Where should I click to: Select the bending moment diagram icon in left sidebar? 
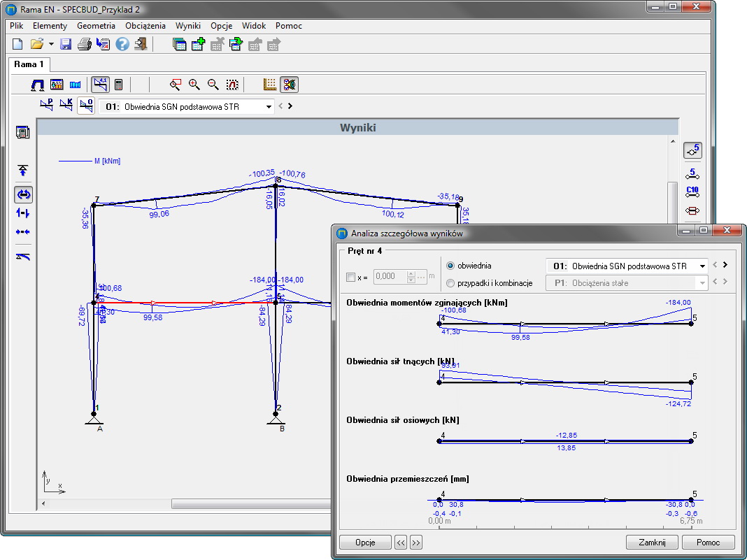23,194
